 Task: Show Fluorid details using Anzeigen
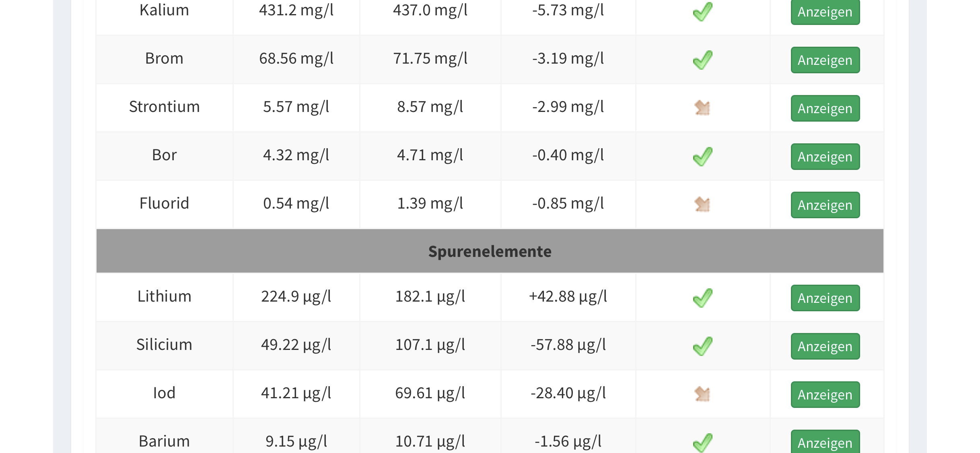(825, 205)
